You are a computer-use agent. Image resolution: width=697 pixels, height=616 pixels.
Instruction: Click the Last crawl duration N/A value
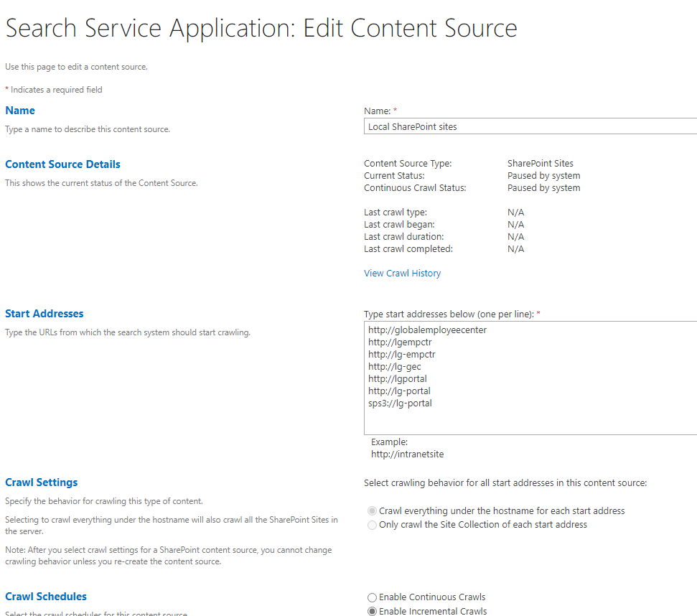click(x=515, y=236)
